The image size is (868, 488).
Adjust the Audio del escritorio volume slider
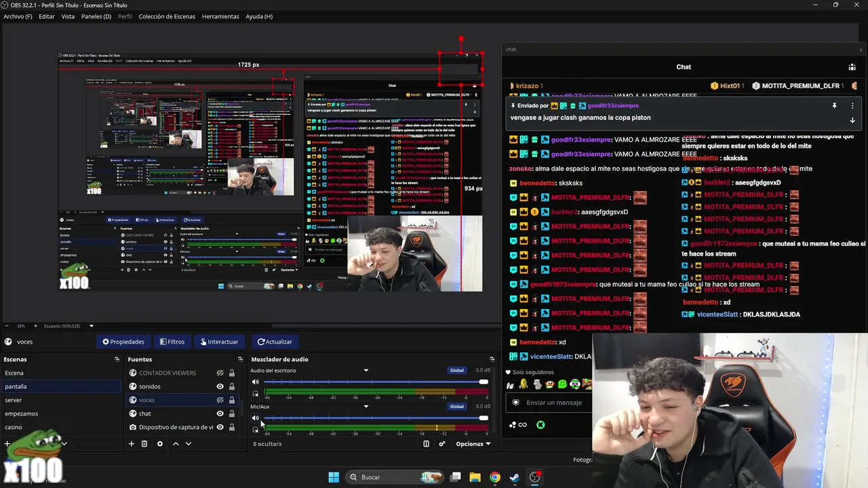[376, 382]
